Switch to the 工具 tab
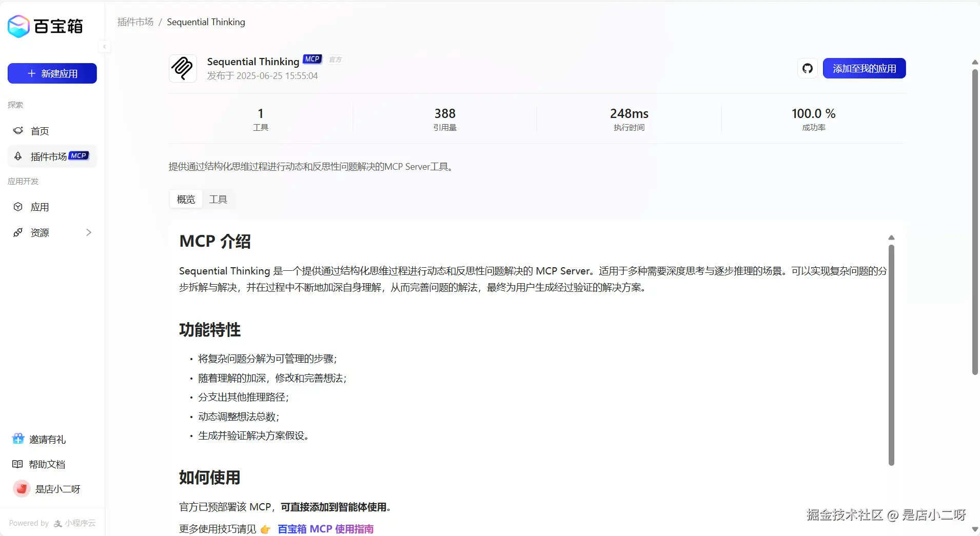This screenshot has width=980, height=536. pyautogui.click(x=218, y=199)
